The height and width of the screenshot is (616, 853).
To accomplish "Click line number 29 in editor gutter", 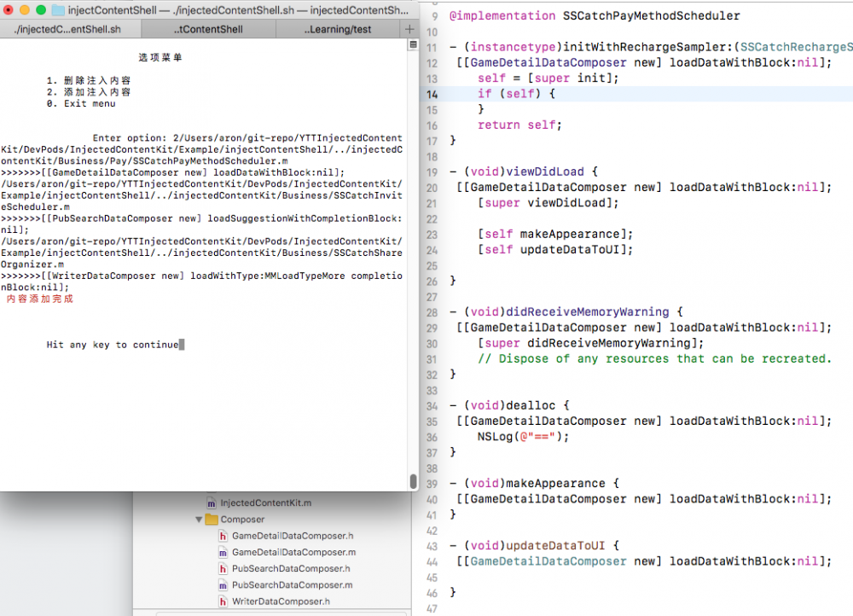I will (432, 328).
